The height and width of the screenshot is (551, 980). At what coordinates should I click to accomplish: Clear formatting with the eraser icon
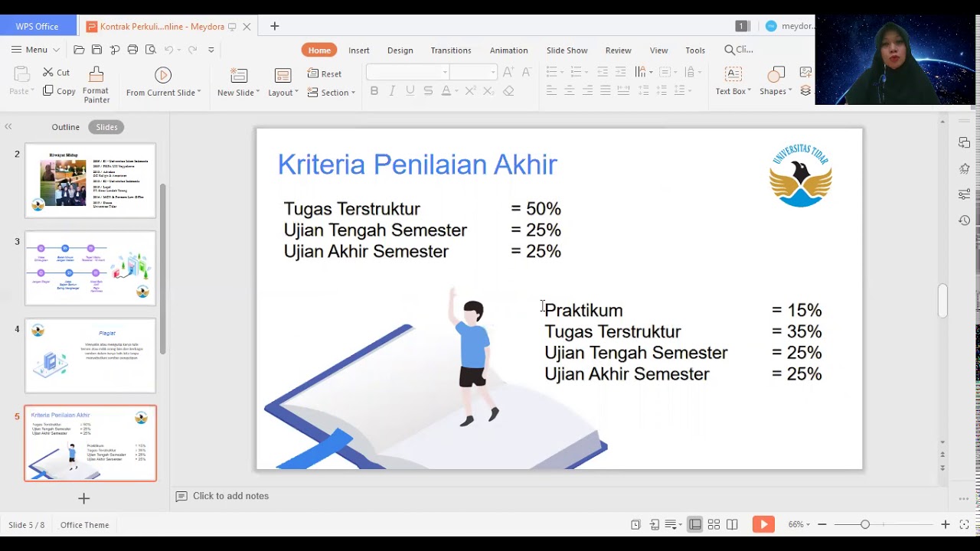[x=508, y=91]
